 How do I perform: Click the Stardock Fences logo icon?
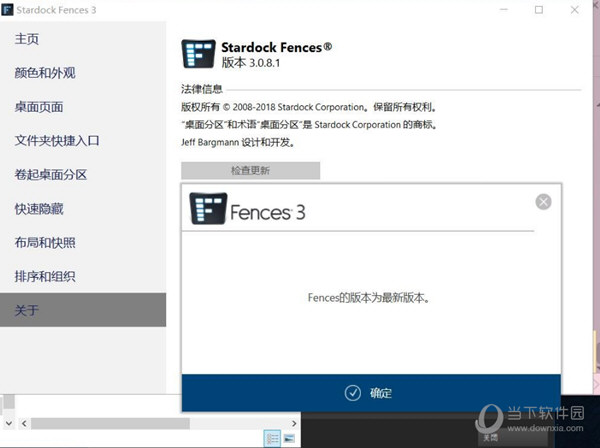coord(198,54)
